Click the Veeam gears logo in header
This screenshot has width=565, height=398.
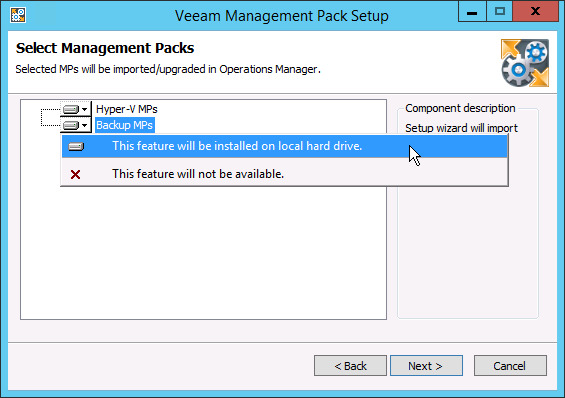[x=525, y=63]
